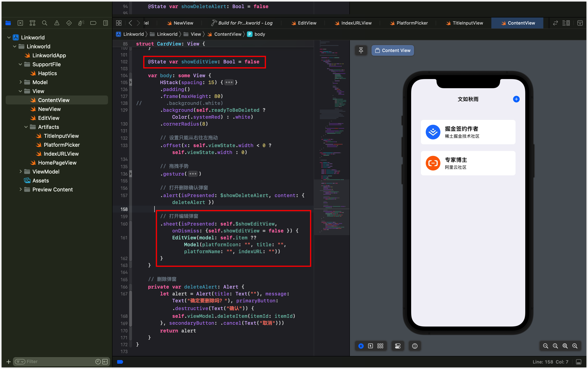Screen dimensions: 588x369
Task: Open the Breakpoint navigator icon
Action: click(93, 23)
